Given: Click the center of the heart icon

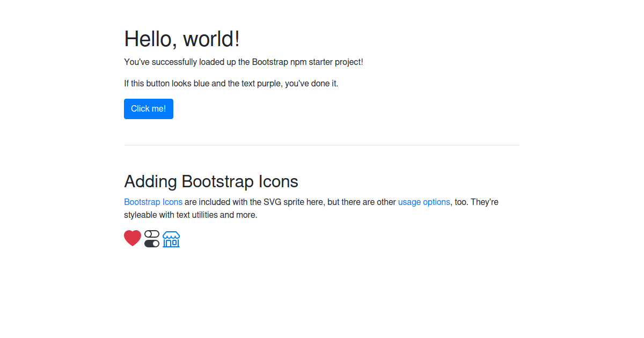Looking at the screenshot, I should pyautogui.click(x=133, y=238).
